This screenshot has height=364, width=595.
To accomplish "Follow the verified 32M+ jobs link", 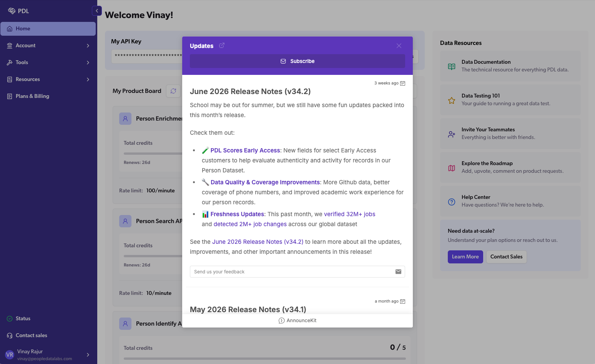I will 349,214.
